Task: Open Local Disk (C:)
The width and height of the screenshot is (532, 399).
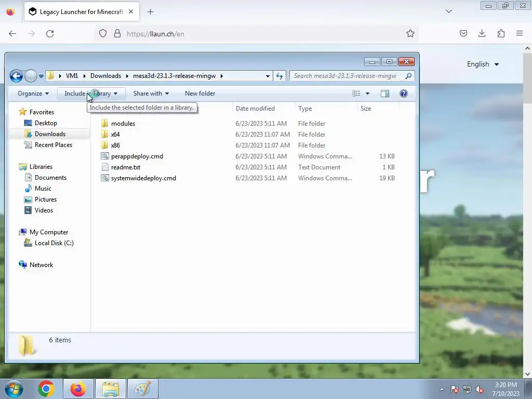Action: pos(54,243)
